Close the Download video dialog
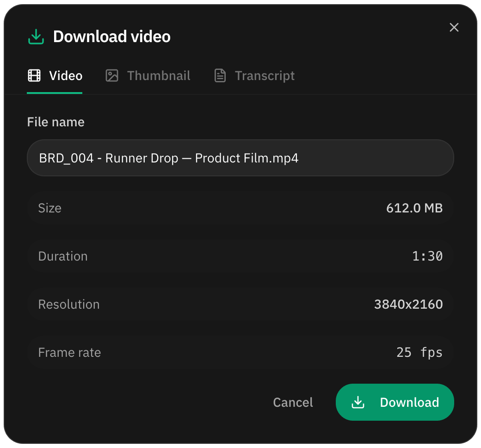This screenshot has height=448, width=481. click(x=454, y=27)
